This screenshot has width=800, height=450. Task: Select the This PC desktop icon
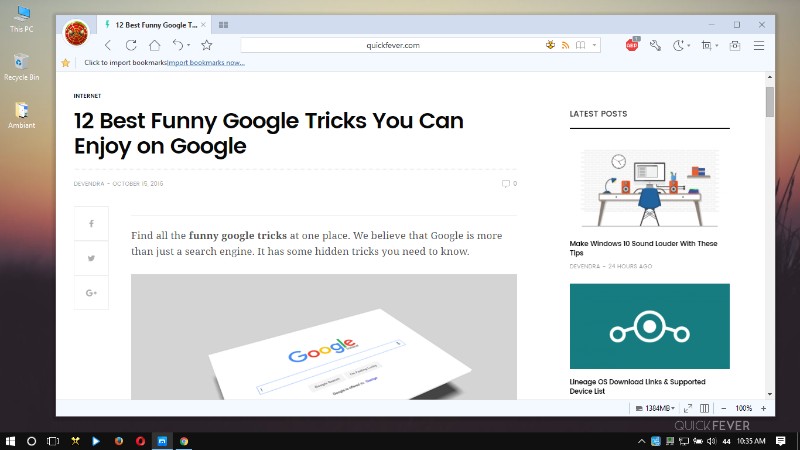click(x=21, y=19)
